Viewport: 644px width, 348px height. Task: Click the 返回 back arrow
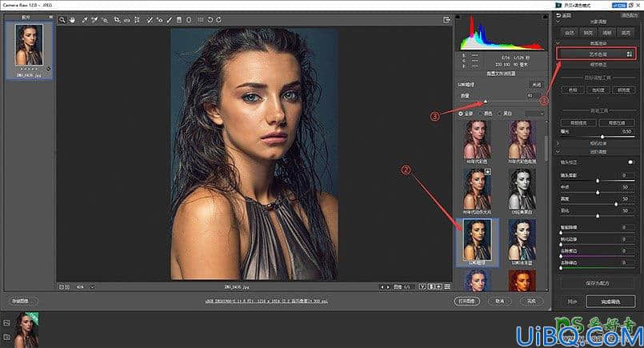click(x=558, y=15)
